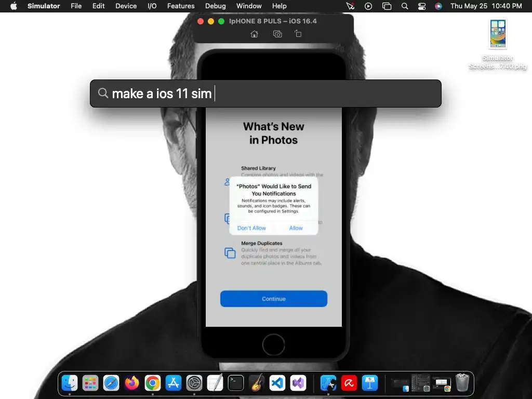Launch Safari from the Dock
Screen dimensions: 532x399
click(x=111, y=383)
